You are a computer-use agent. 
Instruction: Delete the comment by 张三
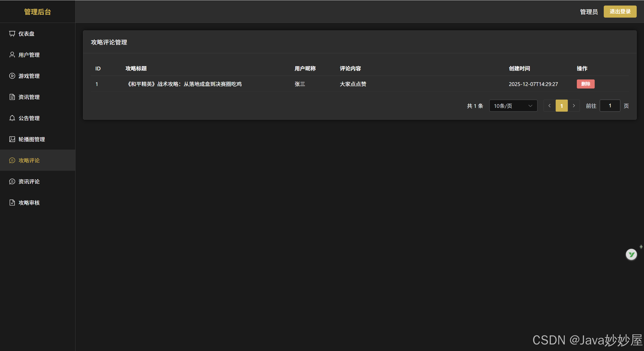[x=586, y=84]
